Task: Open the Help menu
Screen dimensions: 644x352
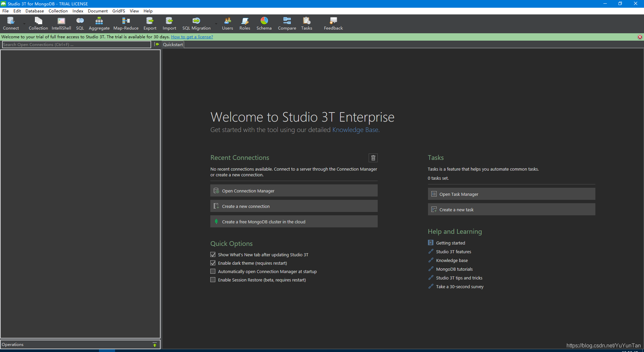Action: click(x=148, y=11)
